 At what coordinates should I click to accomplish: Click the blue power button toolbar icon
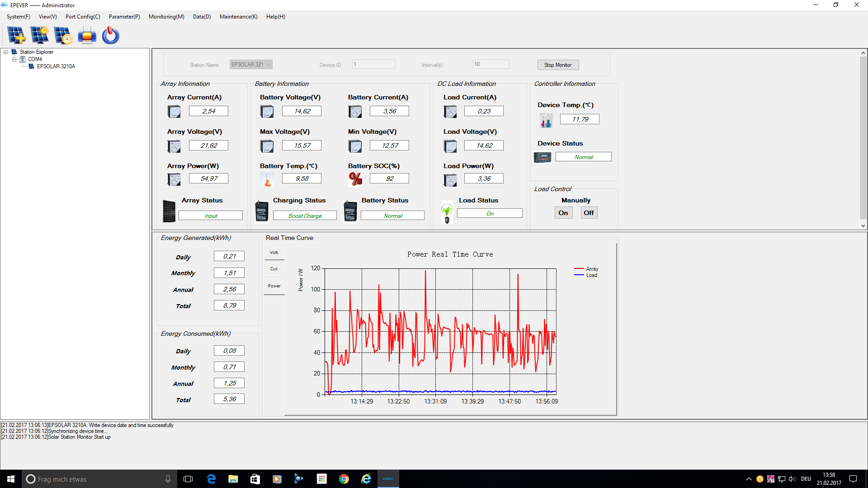110,35
